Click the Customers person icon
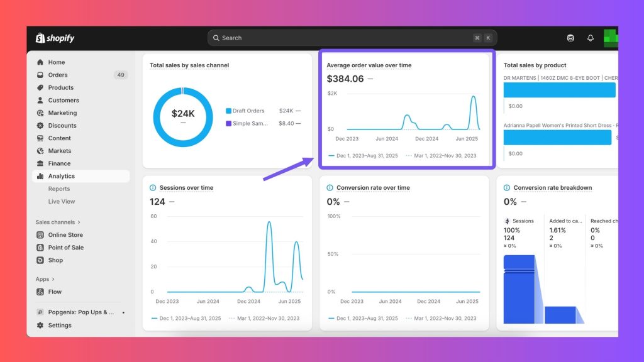644x362 pixels. click(40, 100)
